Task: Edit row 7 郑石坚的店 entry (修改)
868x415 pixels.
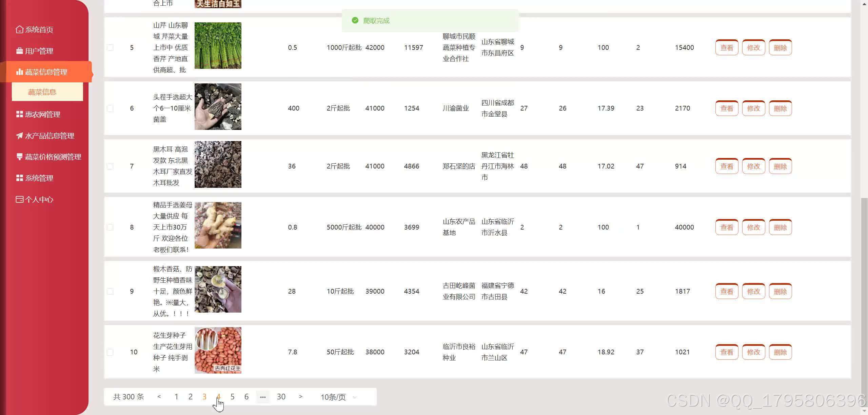Action: click(x=753, y=166)
